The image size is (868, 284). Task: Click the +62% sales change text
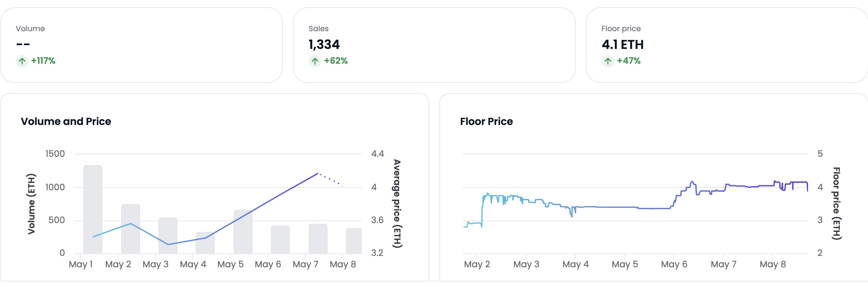(x=336, y=61)
